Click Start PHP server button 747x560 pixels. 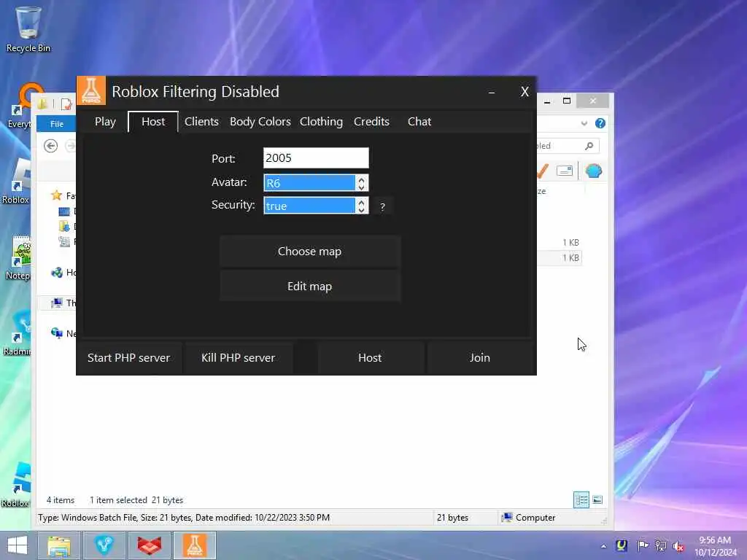(128, 357)
